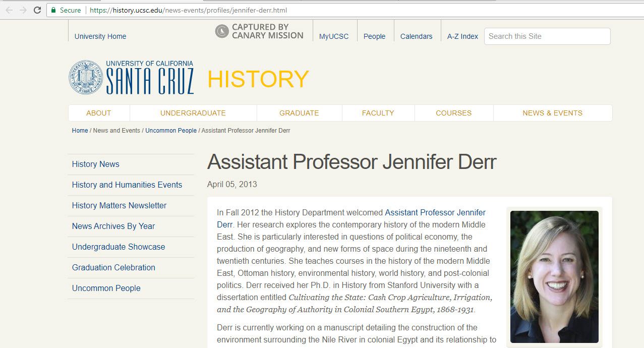Click the browser forward navigation arrow
644x348 pixels.
pos(22,9)
